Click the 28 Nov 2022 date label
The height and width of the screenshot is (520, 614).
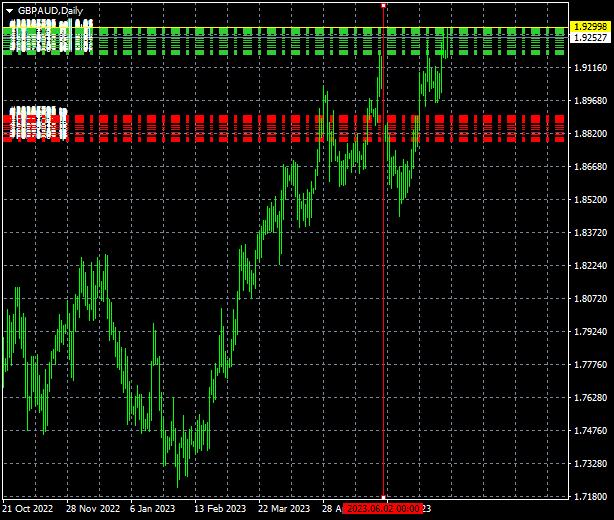click(93, 509)
